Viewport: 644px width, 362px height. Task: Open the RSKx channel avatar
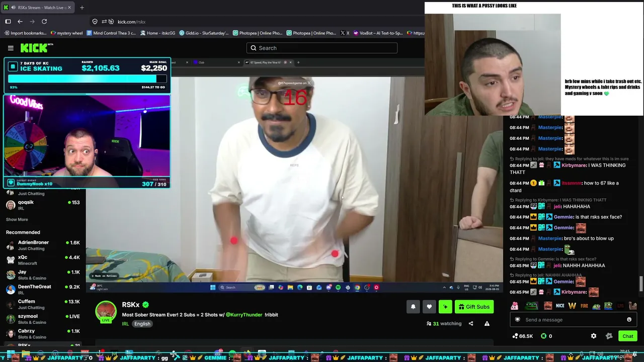tap(106, 312)
